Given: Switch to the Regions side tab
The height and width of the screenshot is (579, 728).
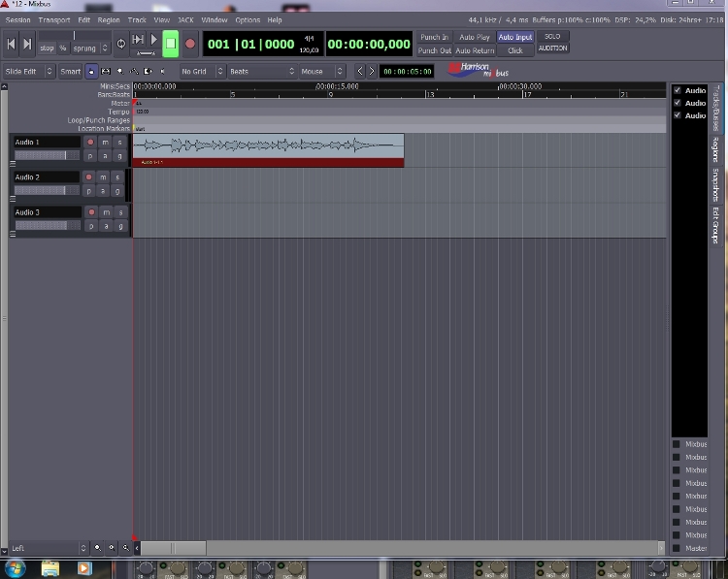Looking at the screenshot, I should [x=715, y=150].
